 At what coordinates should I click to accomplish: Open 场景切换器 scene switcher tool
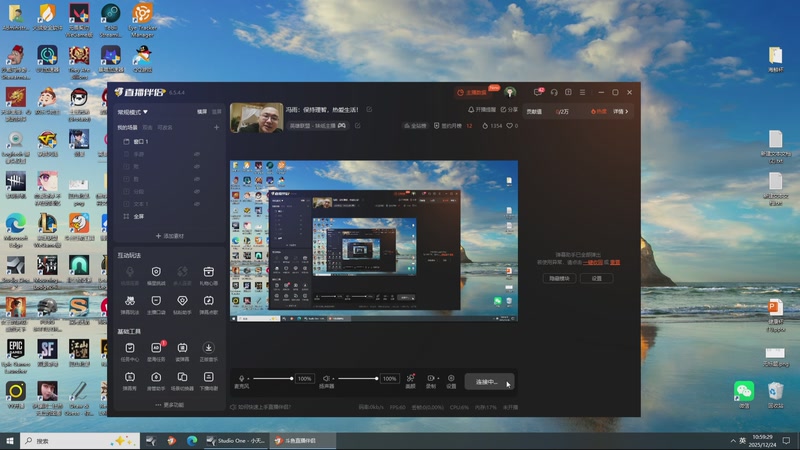pos(182,381)
